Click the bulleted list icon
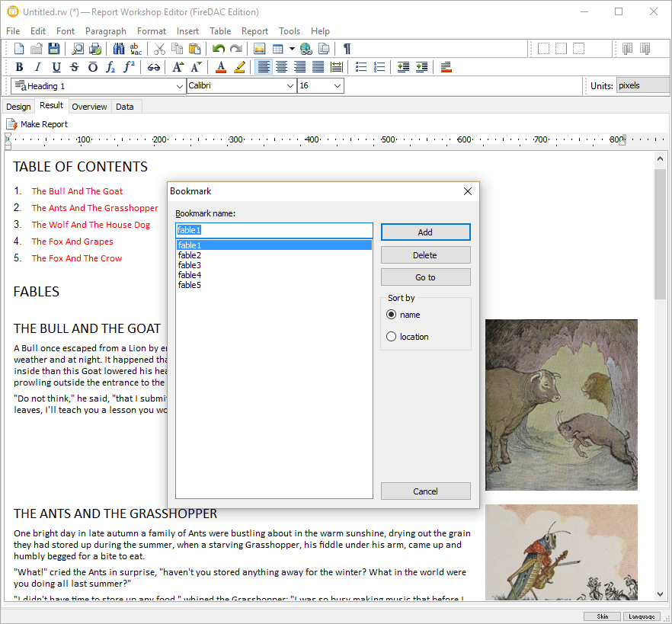Viewport: 672px width, 624px height. coord(361,67)
